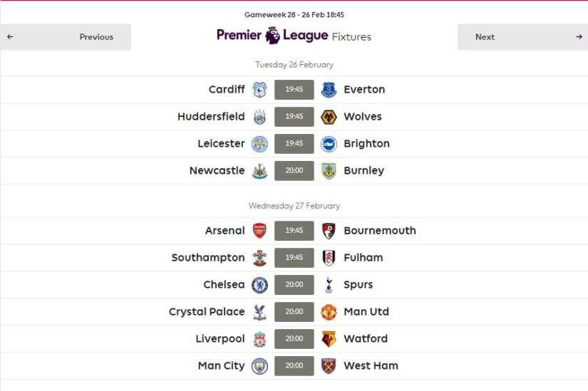Click the Man Utd club crest
The height and width of the screenshot is (391, 588).
pyautogui.click(x=329, y=312)
